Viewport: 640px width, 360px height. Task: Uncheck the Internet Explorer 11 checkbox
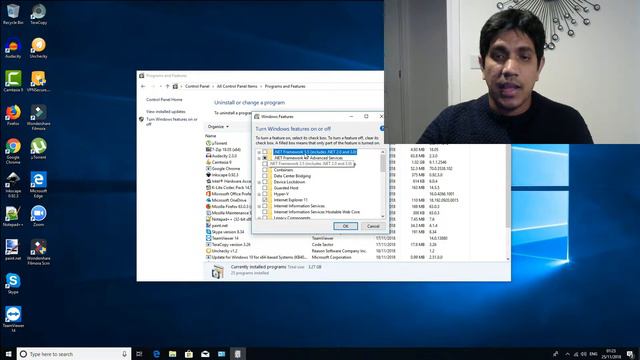point(265,200)
